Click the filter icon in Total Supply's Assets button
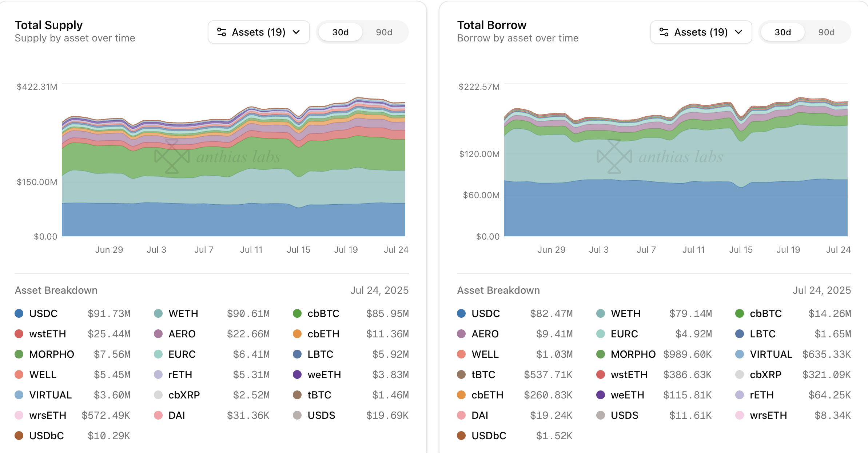This screenshot has width=868, height=453. click(x=222, y=32)
